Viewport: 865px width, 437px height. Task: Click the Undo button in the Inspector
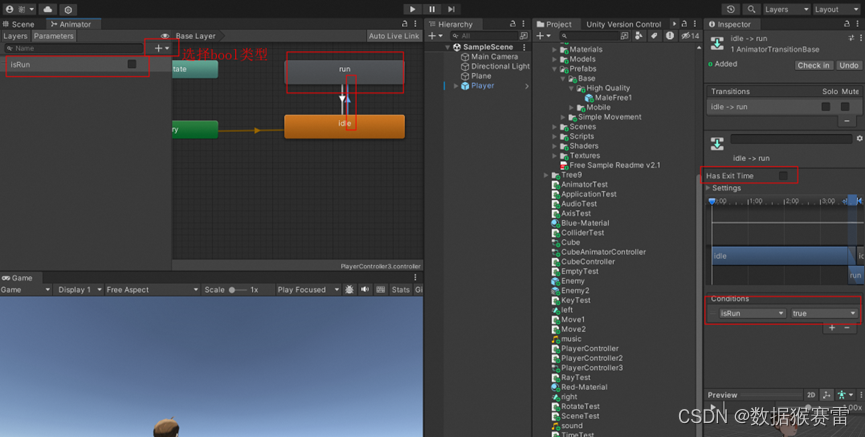(848, 65)
